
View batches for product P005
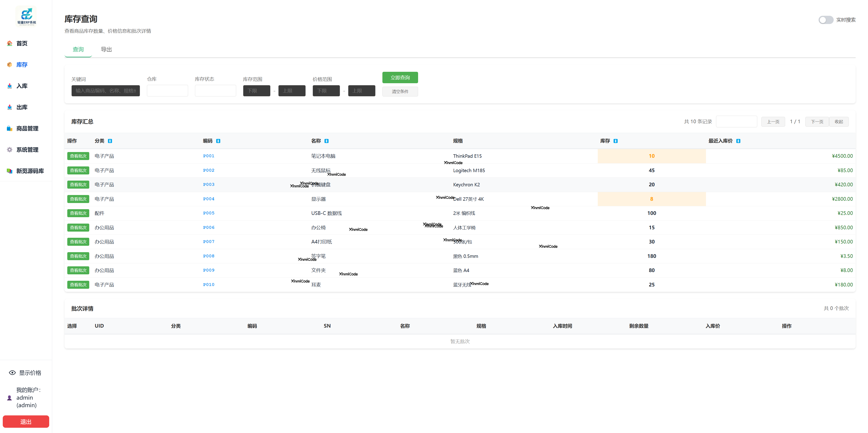pyautogui.click(x=78, y=213)
